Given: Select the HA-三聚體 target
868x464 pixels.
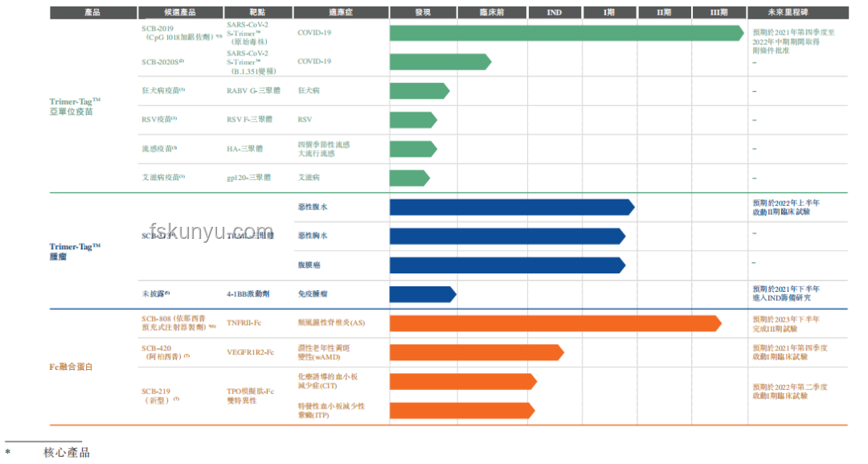Looking at the screenshot, I should coord(244,149).
